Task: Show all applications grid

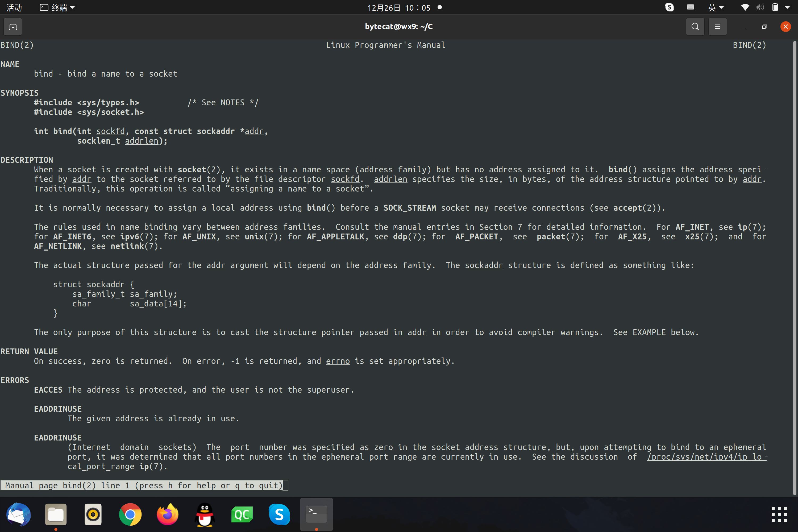Action: point(779,514)
